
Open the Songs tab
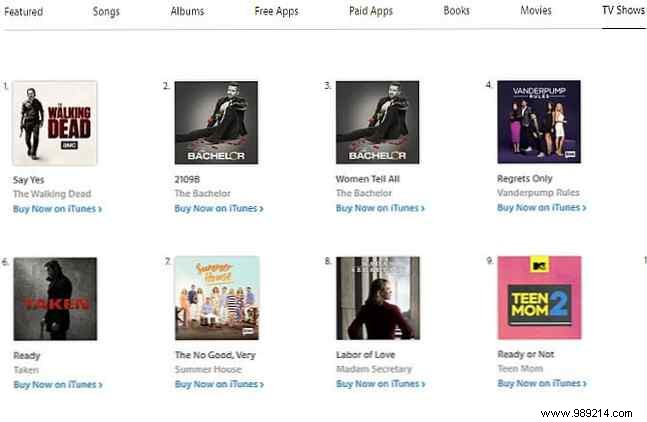[x=106, y=11]
